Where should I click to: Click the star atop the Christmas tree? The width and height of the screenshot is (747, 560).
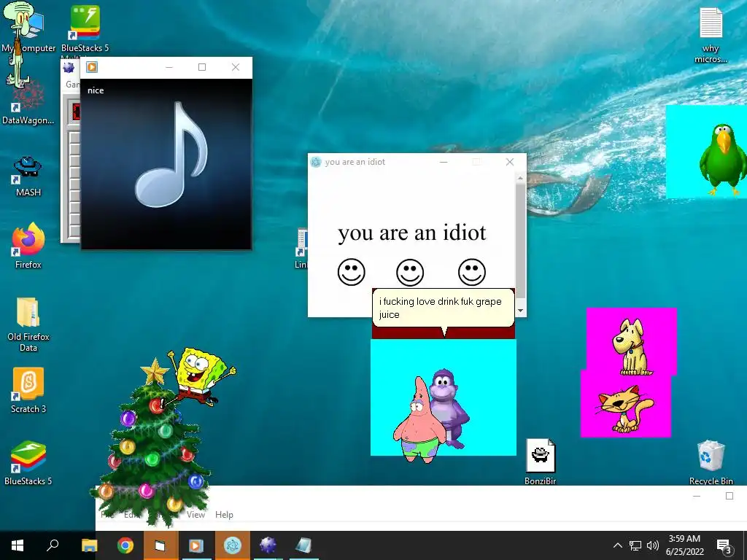point(155,372)
